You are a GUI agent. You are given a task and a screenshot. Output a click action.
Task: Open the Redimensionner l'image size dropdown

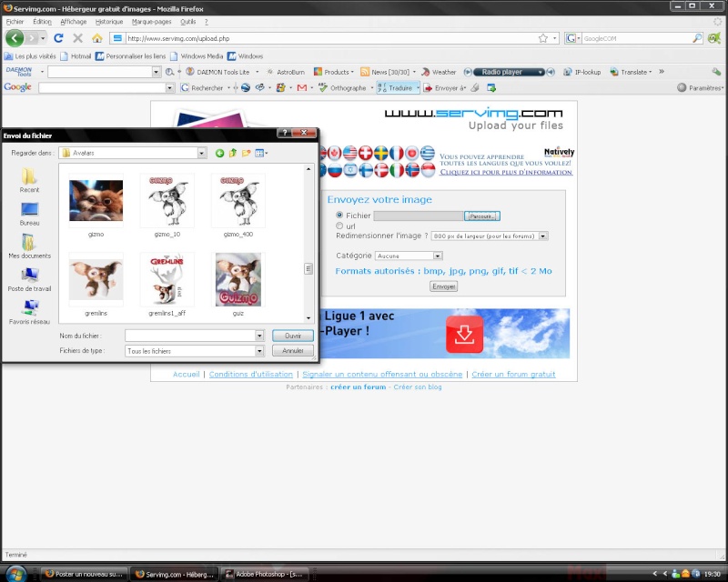[542, 236]
